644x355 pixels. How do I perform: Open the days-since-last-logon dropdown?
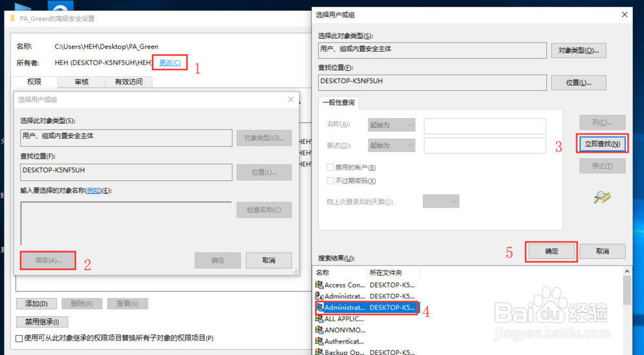pos(440,201)
